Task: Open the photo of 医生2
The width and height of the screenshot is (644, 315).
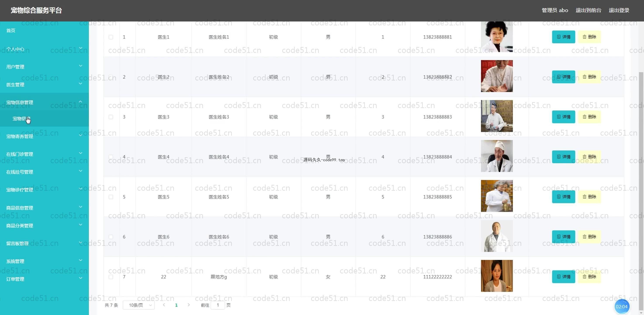Action: pyautogui.click(x=497, y=76)
